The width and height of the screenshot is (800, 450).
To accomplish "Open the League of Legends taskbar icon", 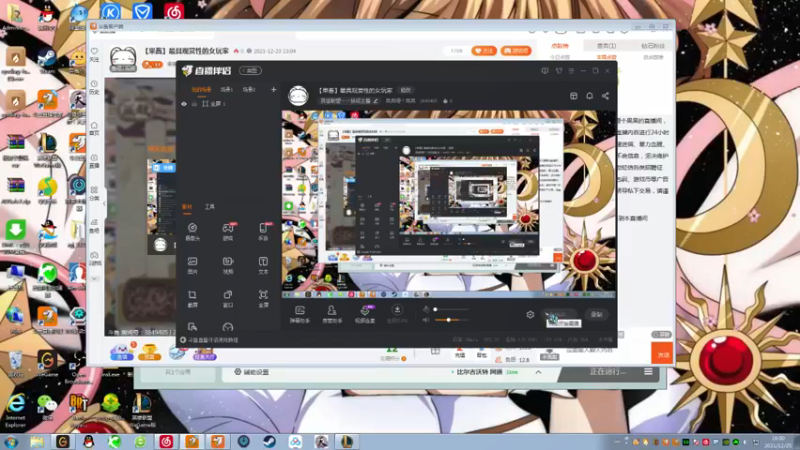I will click(346, 441).
